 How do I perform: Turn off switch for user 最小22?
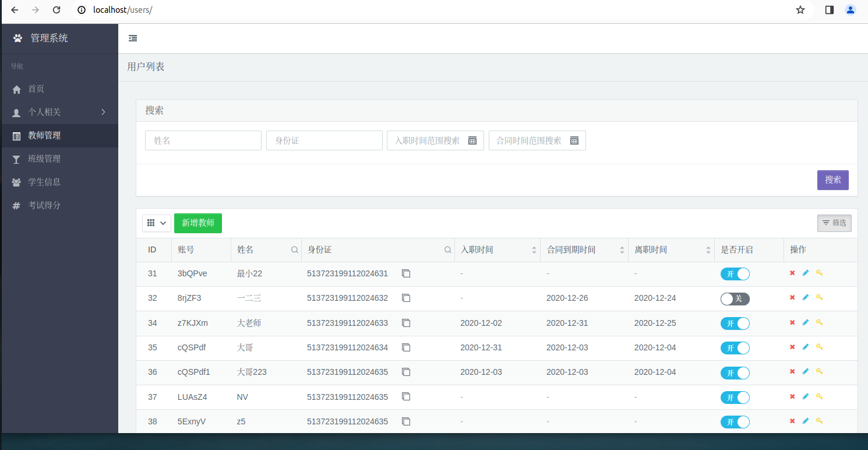735,274
